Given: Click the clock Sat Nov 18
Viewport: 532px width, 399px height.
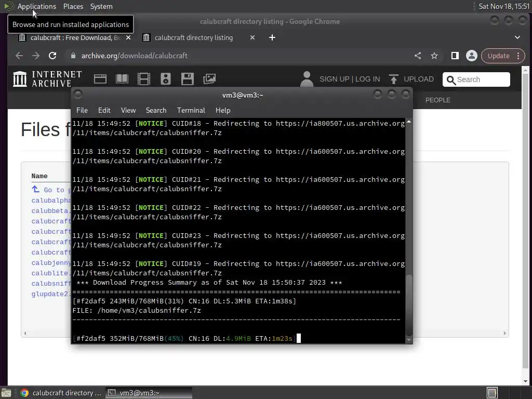Looking at the screenshot, I should tap(504, 6).
